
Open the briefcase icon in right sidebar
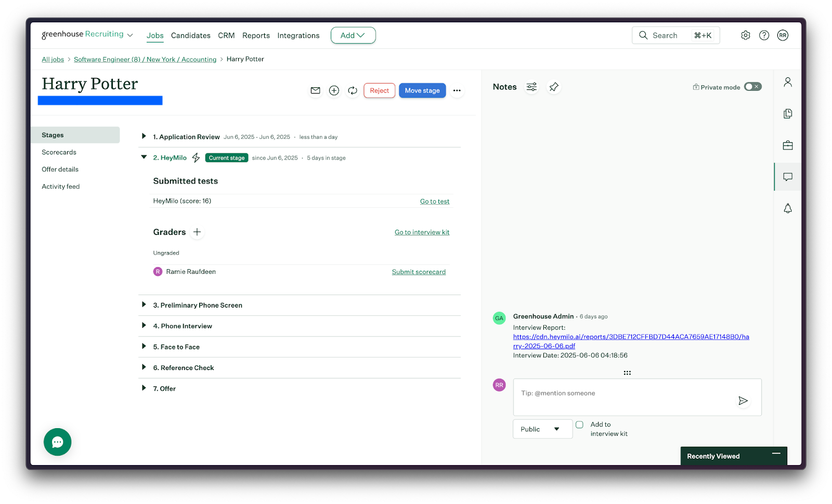[x=787, y=145]
